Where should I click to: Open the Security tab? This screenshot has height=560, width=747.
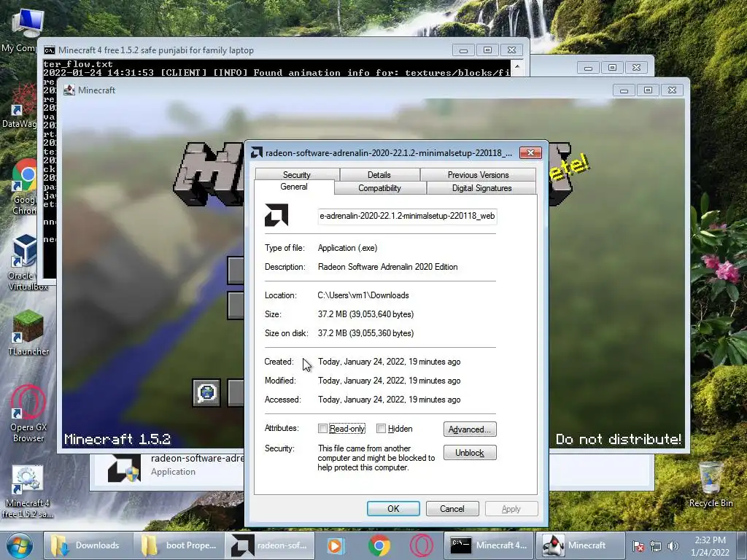point(297,174)
